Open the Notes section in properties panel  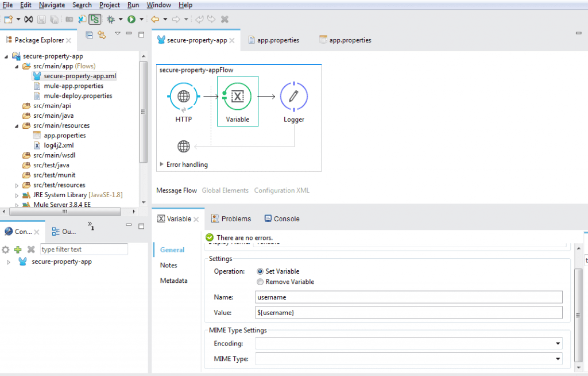coord(168,265)
